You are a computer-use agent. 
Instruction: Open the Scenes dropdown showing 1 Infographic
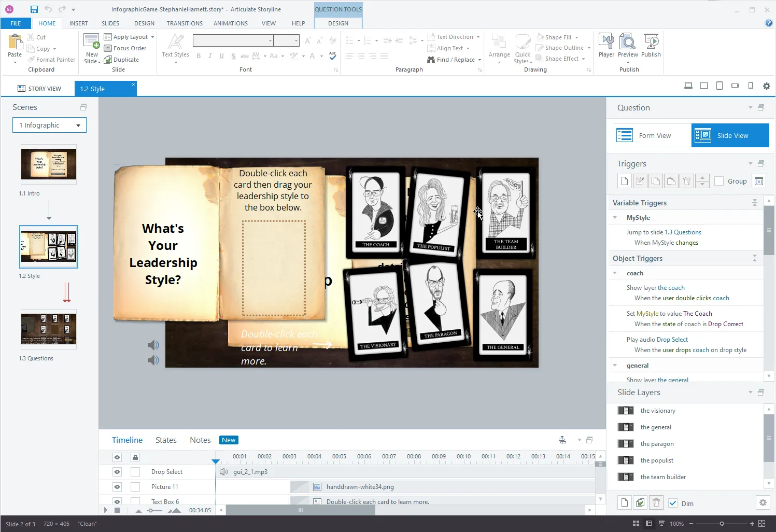click(49, 125)
